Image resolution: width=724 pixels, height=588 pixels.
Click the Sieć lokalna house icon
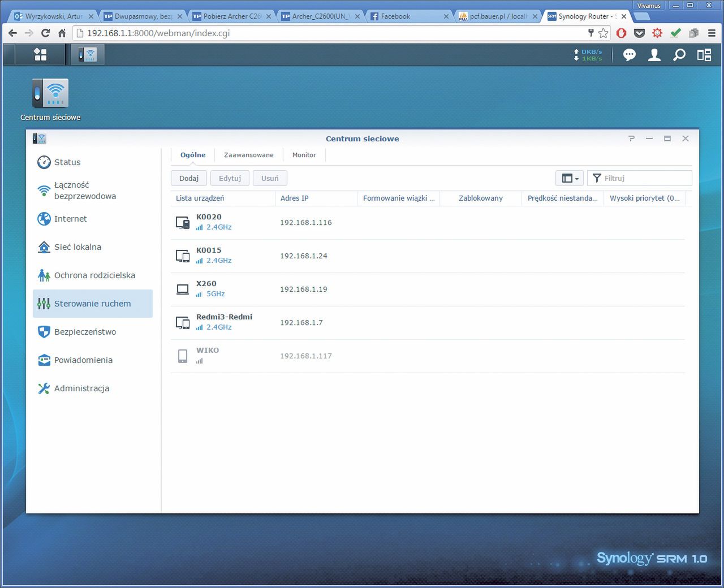pos(44,247)
